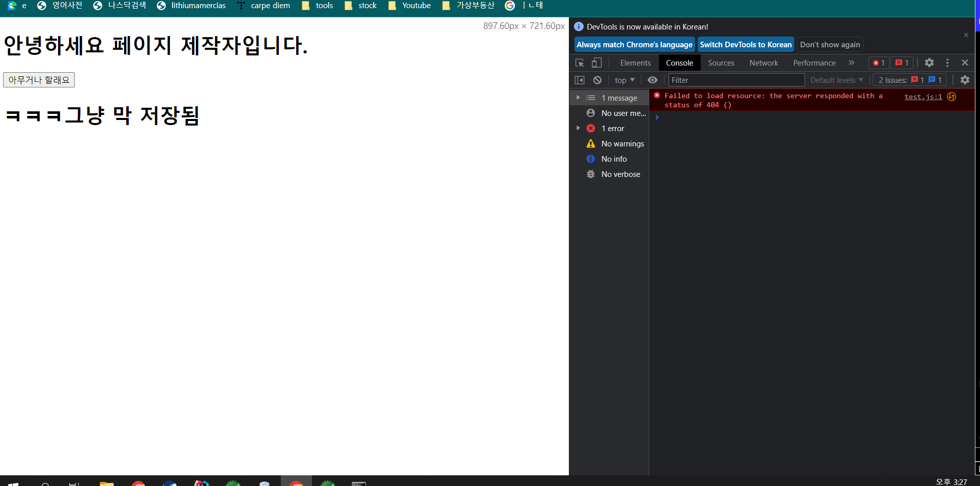Click Always match Chrome's language button
Viewport: 980px width, 486px height.
tap(635, 45)
